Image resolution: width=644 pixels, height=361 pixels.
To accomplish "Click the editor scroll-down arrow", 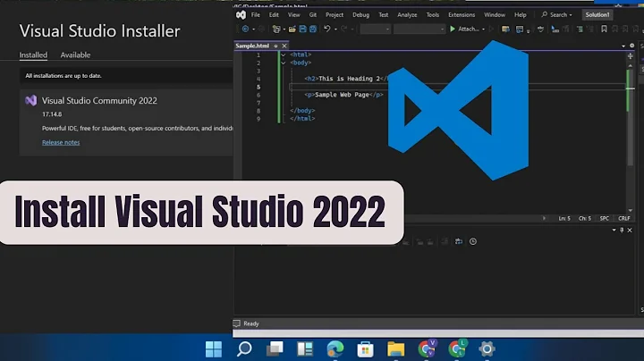I will [631, 211].
